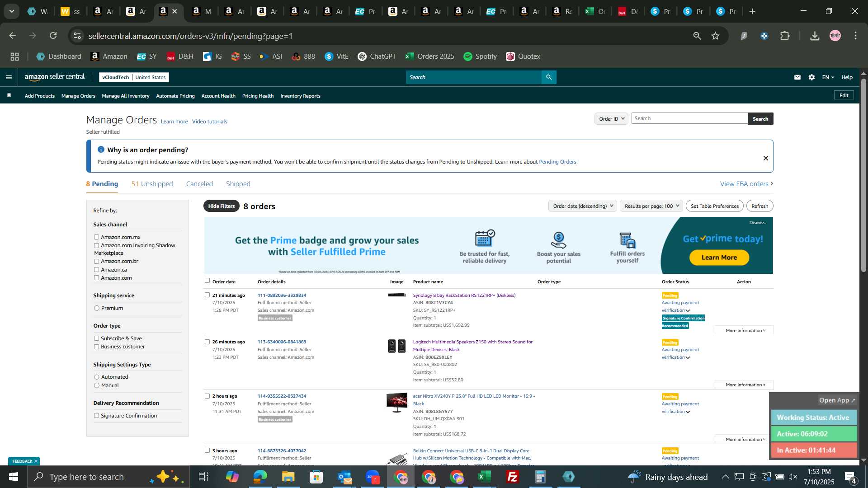
Task: Expand More information for the Synology order
Action: (745, 331)
